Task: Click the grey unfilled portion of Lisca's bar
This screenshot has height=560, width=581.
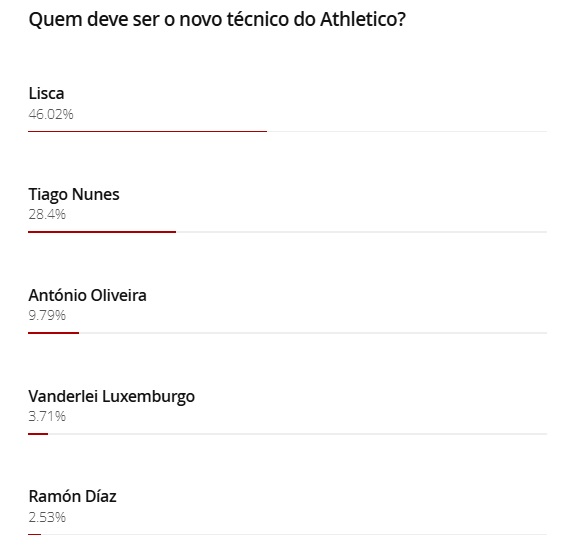Action: (407, 131)
